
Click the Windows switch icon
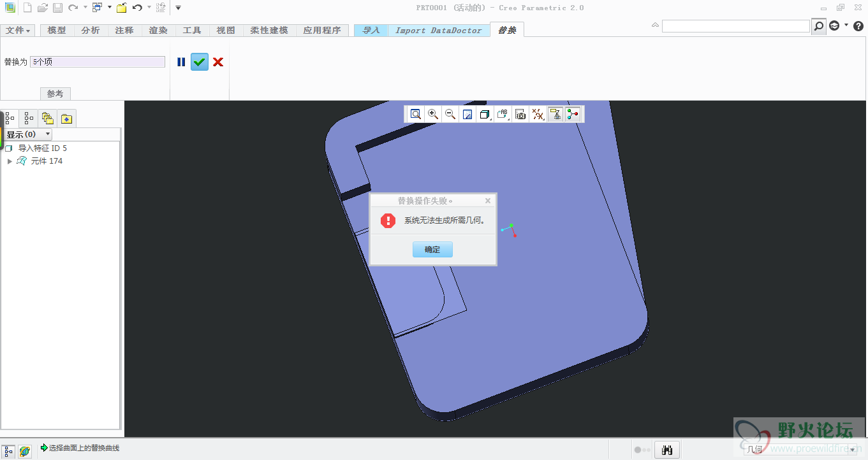click(x=97, y=8)
